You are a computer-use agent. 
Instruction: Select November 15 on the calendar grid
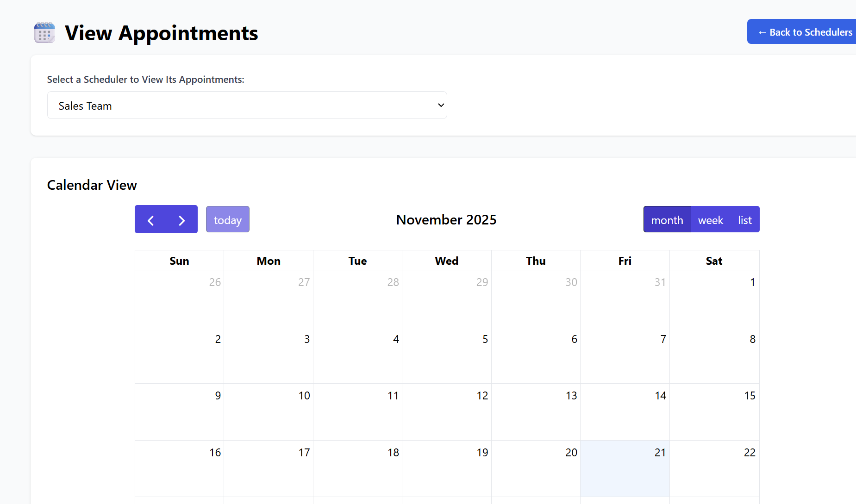(x=714, y=412)
